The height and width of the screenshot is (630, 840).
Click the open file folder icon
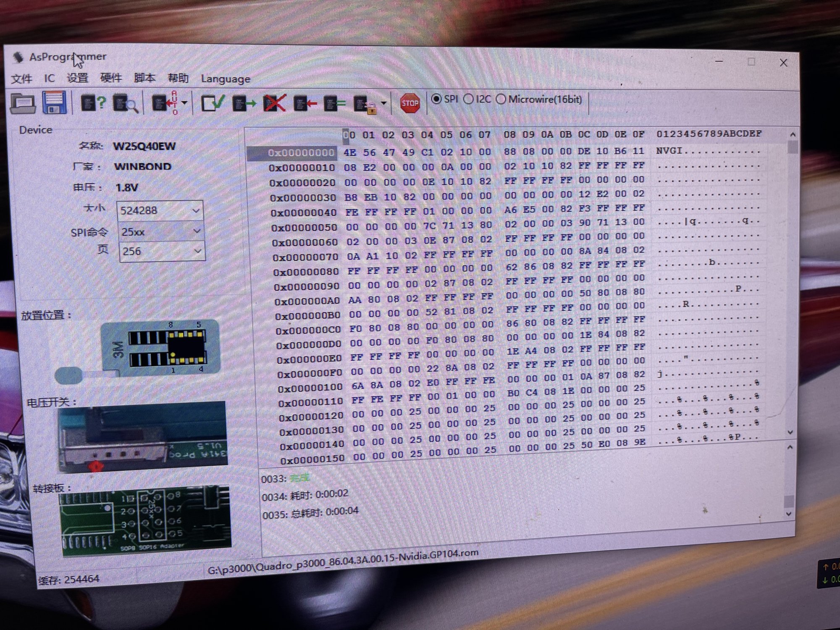[x=23, y=102]
